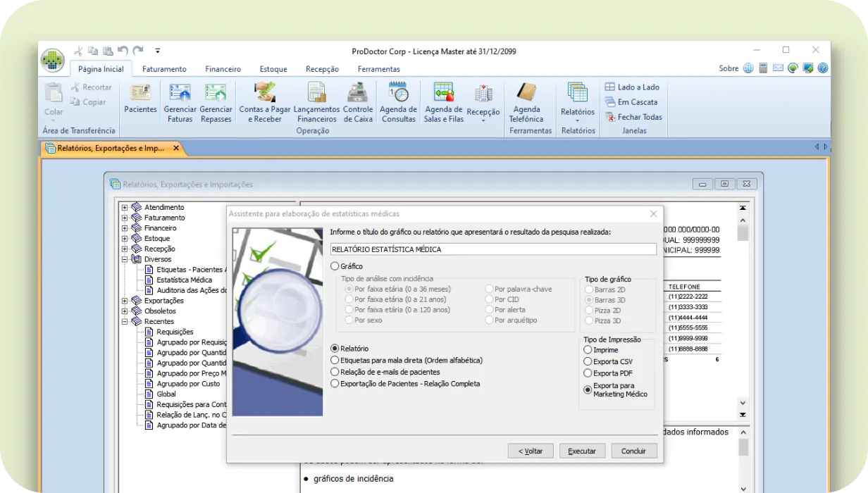Viewport: 868px width, 493px height.
Task: Expand the Atendimento tree node
Action: point(125,208)
